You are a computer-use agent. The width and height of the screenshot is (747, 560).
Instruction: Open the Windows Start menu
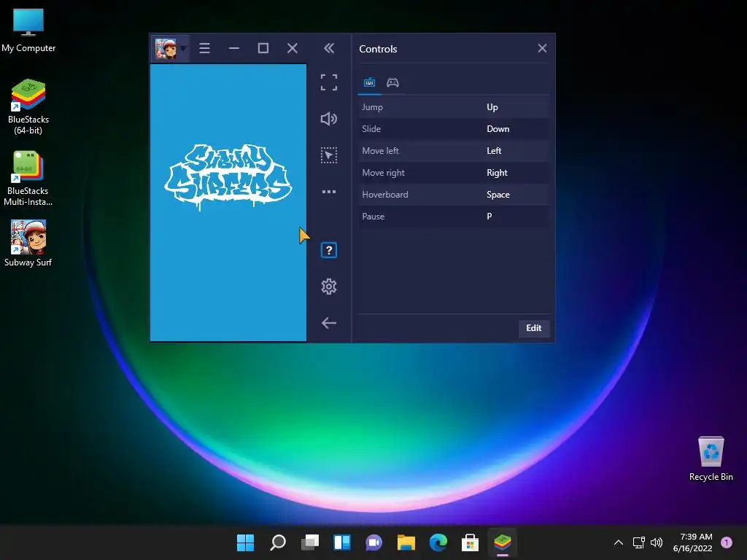point(245,542)
